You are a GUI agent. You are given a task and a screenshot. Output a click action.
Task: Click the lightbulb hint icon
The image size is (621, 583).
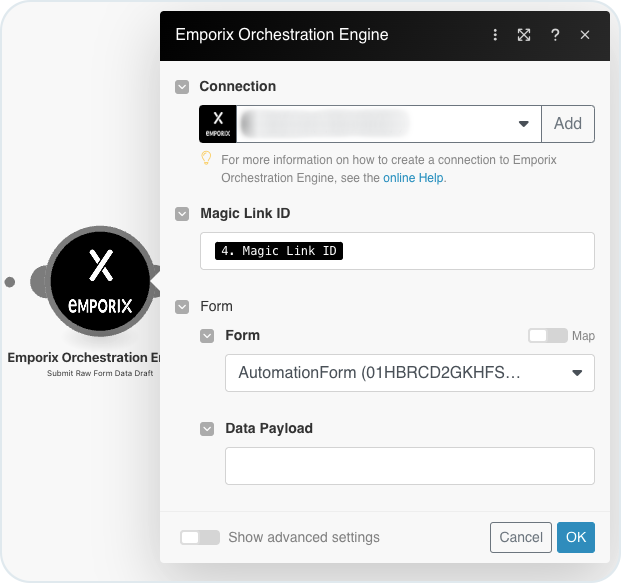tap(206, 158)
